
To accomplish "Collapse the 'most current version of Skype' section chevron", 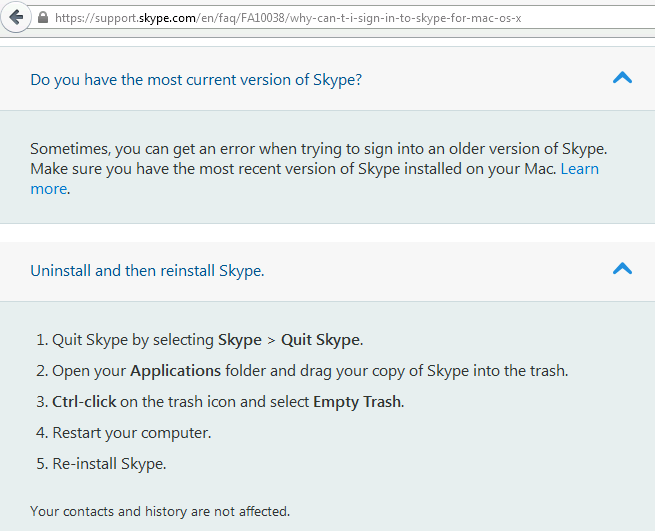I will coord(622,78).
